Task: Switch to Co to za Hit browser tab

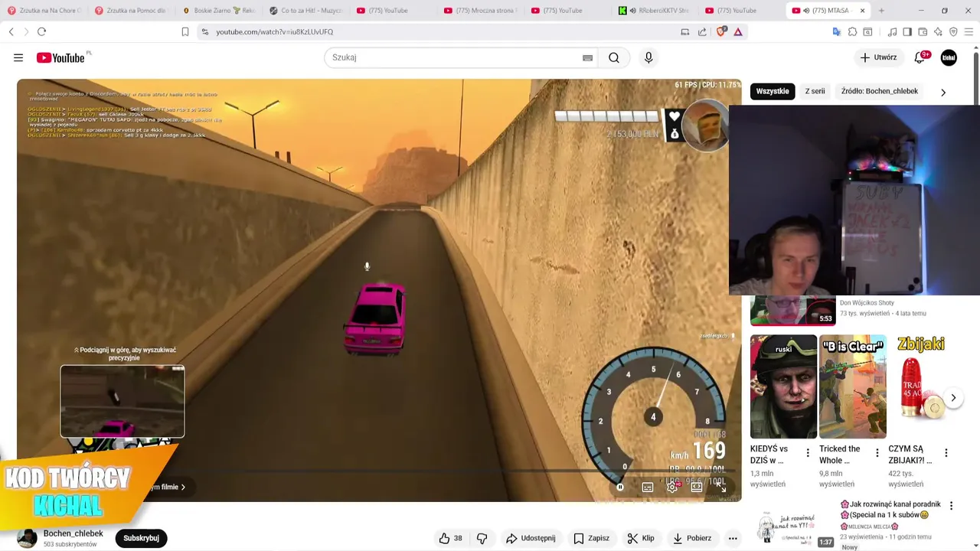Action: click(305, 11)
